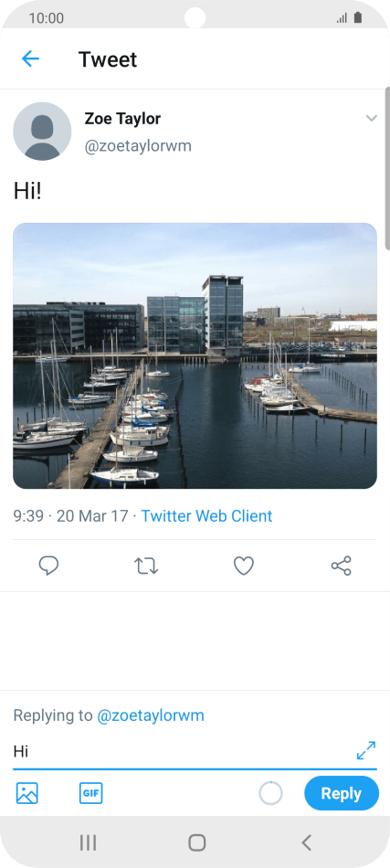This screenshot has height=868, width=390.
Task: Open the share tweet icon
Action: (342, 566)
